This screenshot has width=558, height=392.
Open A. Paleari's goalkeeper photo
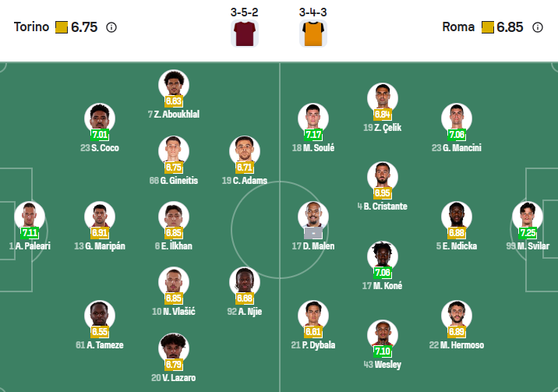click(x=30, y=217)
